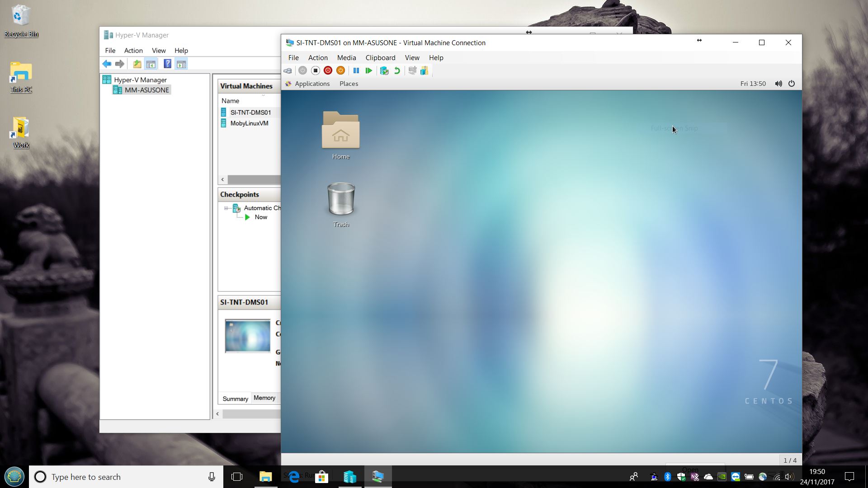868x488 pixels.
Task: Open File menu in Hyper-V Manager
Action: [x=110, y=51]
